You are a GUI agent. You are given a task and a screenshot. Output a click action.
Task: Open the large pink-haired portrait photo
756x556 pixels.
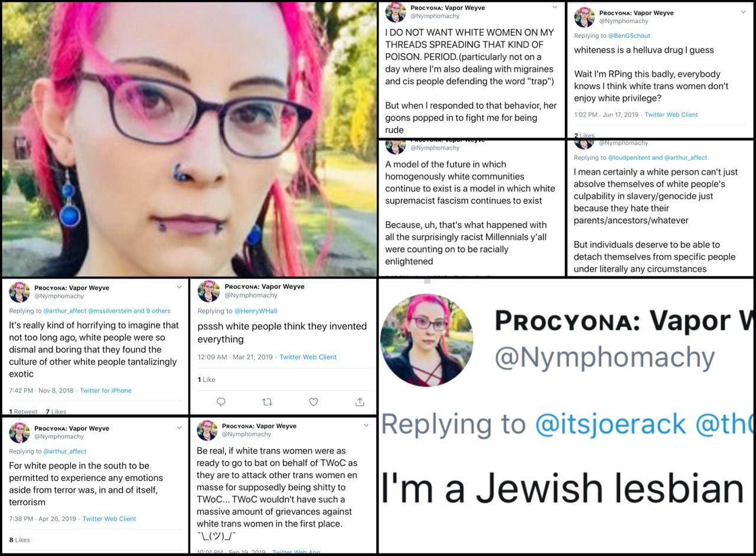click(189, 139)
